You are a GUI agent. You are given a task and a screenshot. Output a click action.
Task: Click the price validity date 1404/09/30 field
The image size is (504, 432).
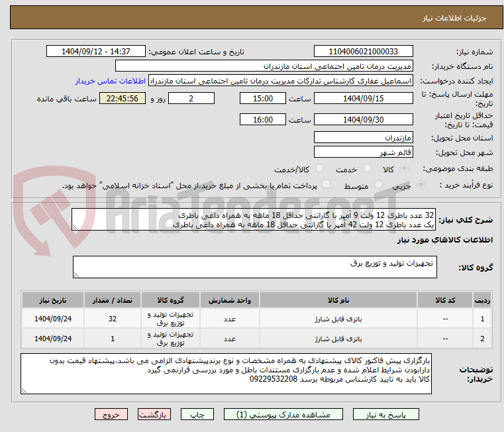(x=363, y=119)
